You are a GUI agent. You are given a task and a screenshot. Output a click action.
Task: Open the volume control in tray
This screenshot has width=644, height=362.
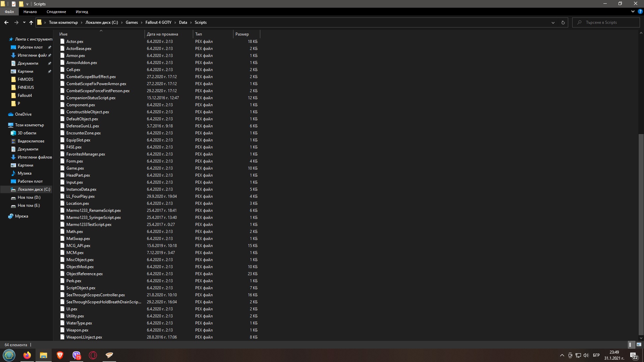pos(586,355)
